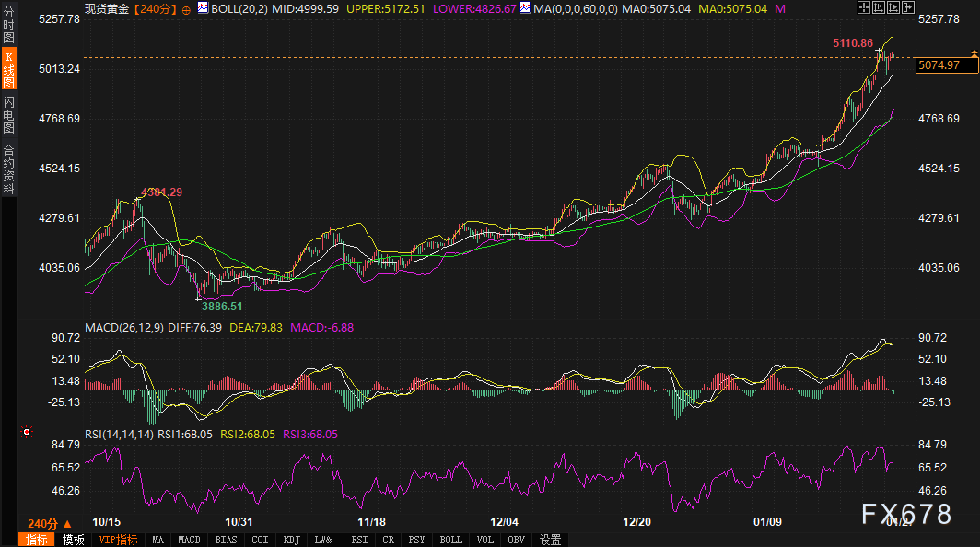Image resolution: width=980 pixels, height=547 pixels.
Task: Open 设置 settings in indicator bar
Action: coord(550,540)
